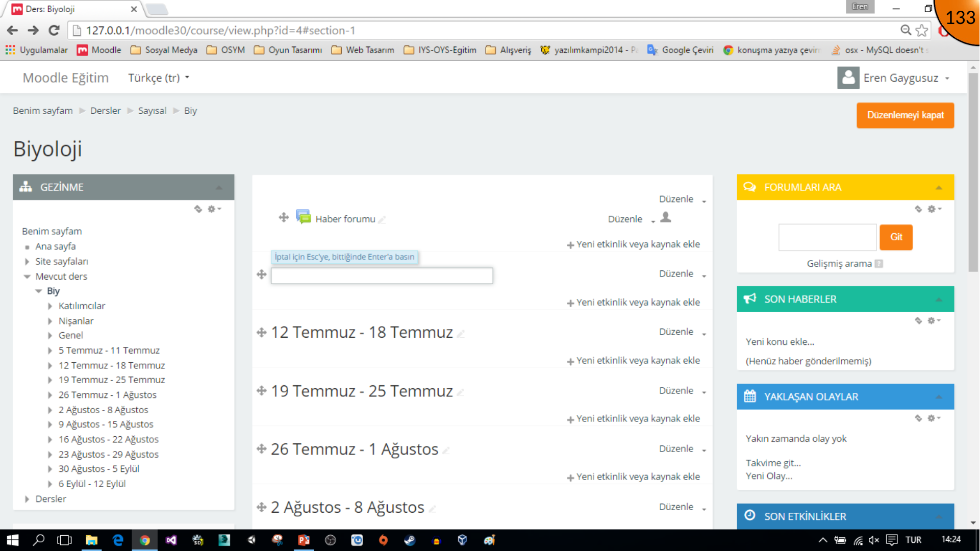
Task: Open the Google Çeviri bookmark
Action: 681,50
